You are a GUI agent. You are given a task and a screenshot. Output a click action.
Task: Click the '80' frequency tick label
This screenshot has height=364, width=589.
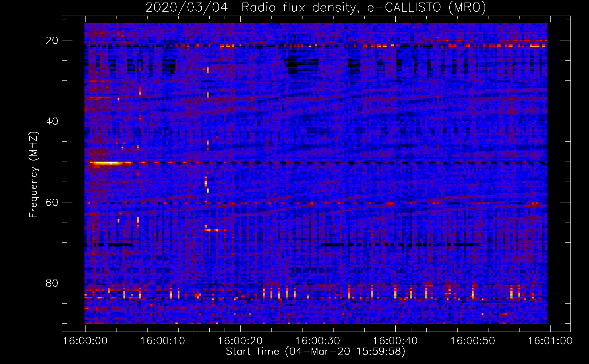click(52, 283)
